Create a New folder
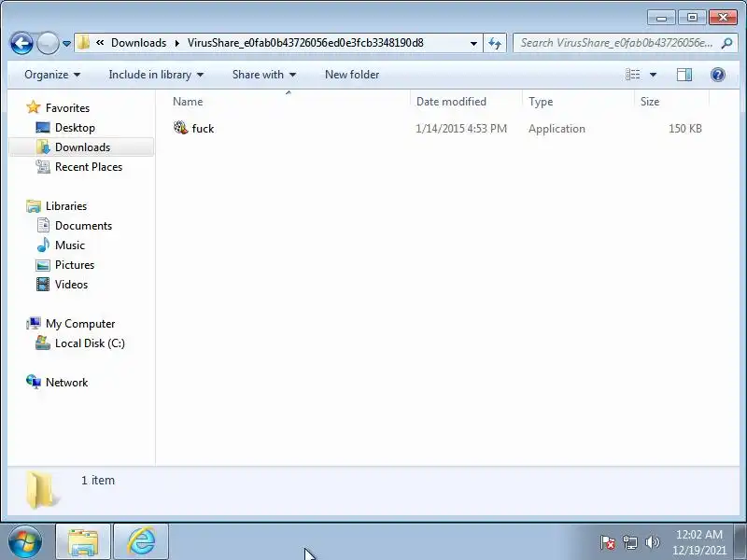The width and height of the screenshot is (747, 560). [352, 75]
